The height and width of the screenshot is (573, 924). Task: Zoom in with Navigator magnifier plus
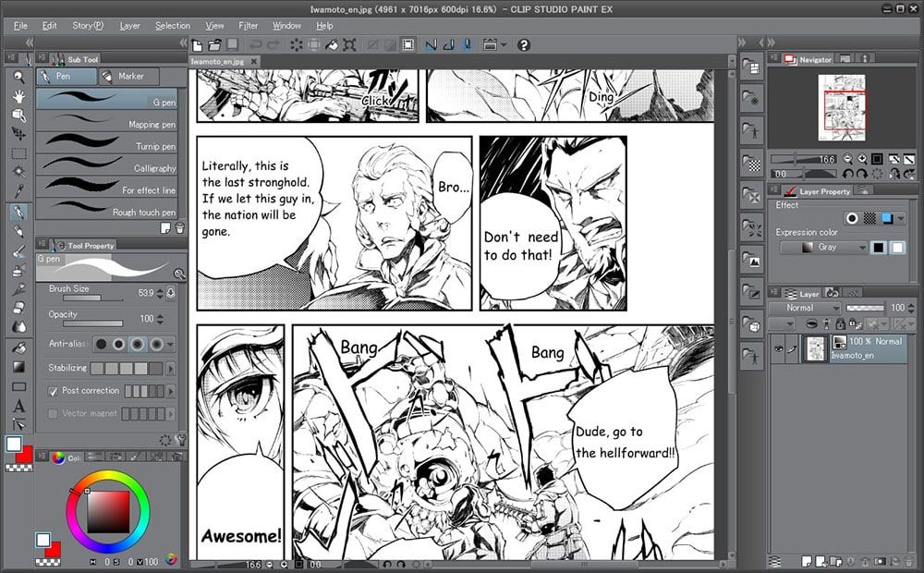(x=862, y=159)
